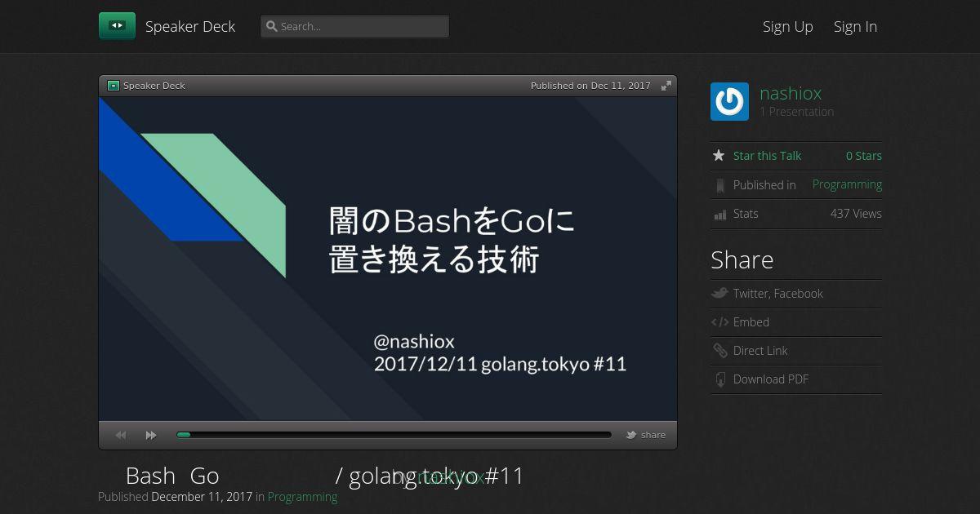Viewport: 980px width, 514px height.
Task: Open nashiox's avatar profile image
Action: [729, 101]
